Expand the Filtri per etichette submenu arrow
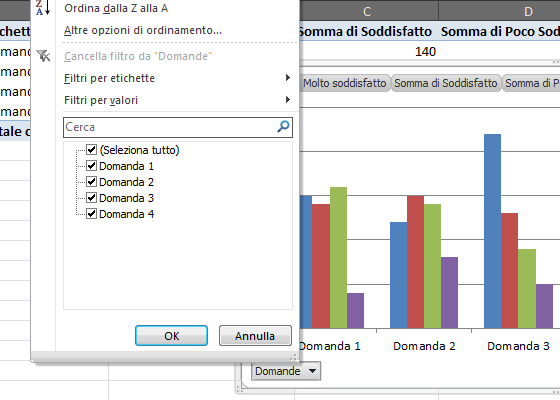 (x=288, y=78)
